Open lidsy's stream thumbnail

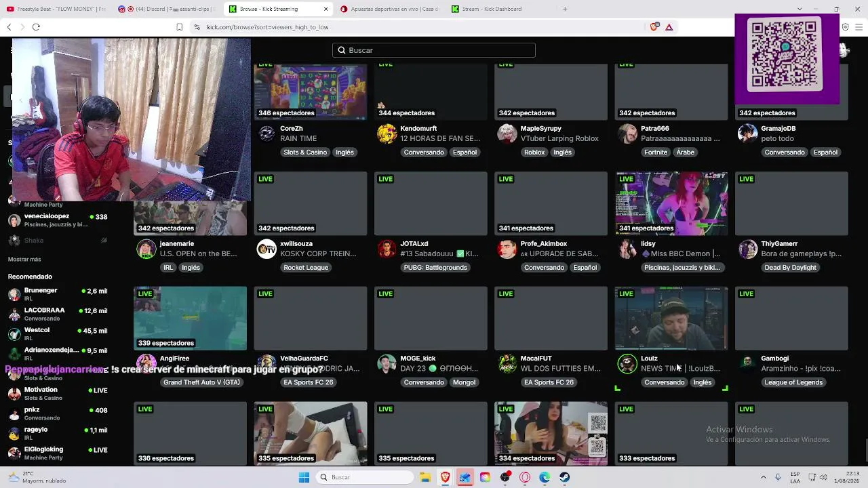pos(671,203)
